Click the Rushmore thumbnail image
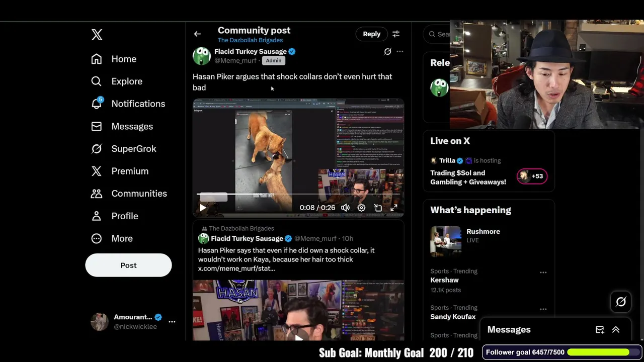The width and height of the screenshot is (644, 362). (446, 241)
